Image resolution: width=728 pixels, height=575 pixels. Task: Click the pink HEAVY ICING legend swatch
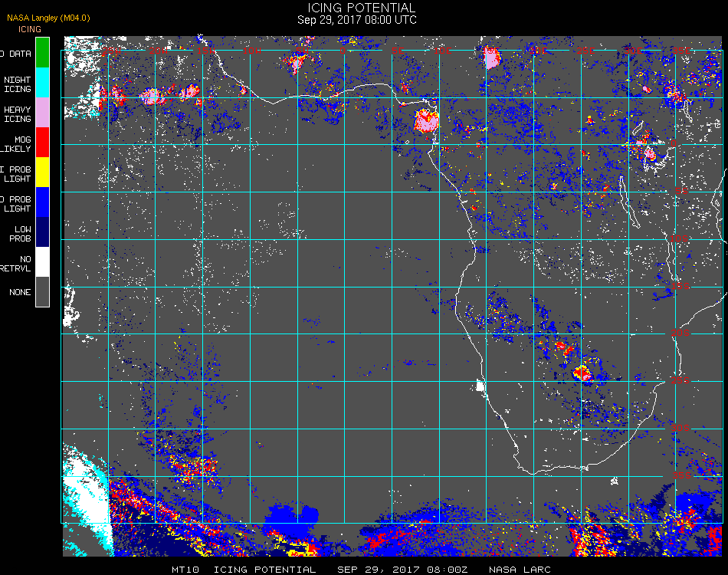(42, 113)
